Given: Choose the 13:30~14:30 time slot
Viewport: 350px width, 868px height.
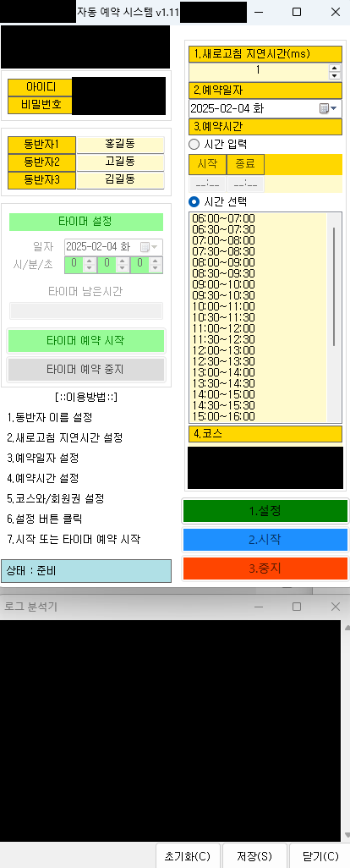Looking at the screenshot, I should tap(224, 383).
